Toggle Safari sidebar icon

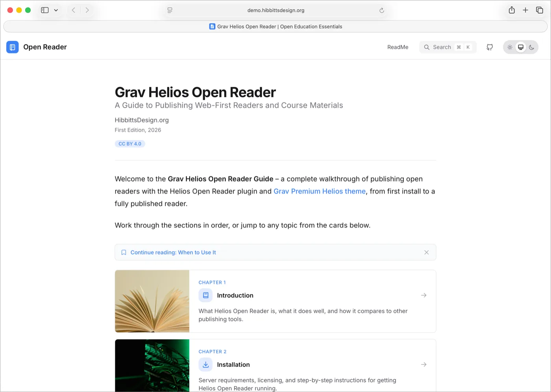[x=45, y=10]
